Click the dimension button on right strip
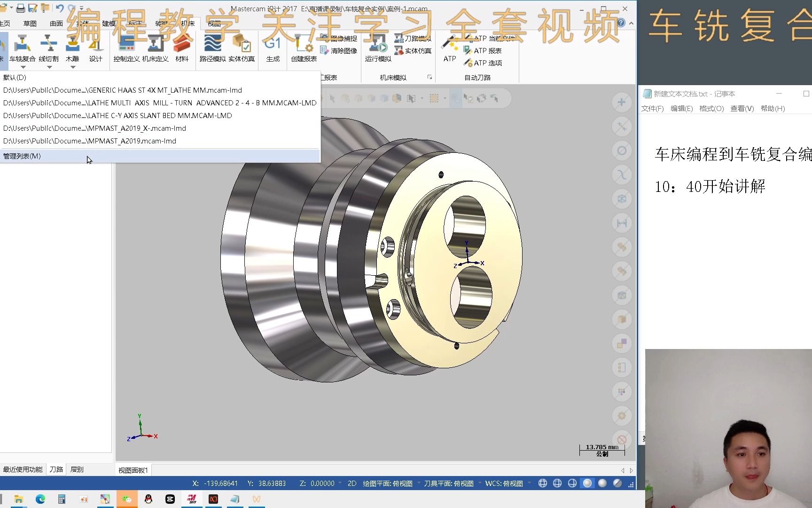 (622, 223)
